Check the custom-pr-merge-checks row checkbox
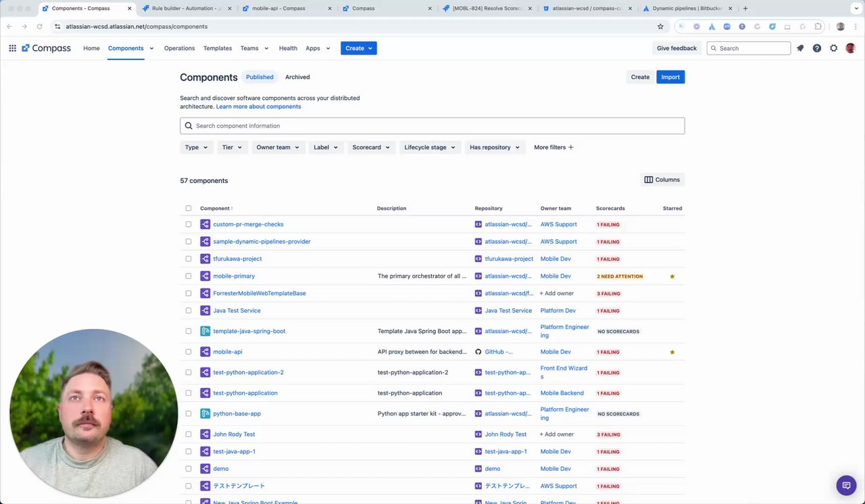The width and height of the screenshot is (865, 504). pos(189,224)
